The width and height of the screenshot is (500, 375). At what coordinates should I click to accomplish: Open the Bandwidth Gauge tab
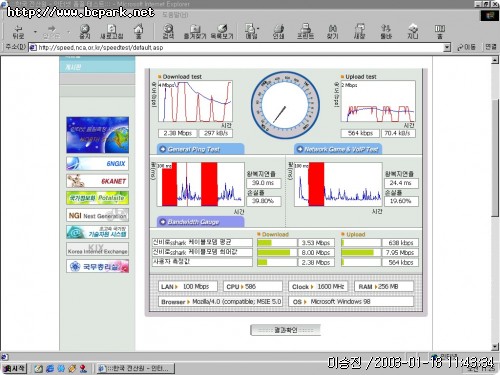click(200, 222)
